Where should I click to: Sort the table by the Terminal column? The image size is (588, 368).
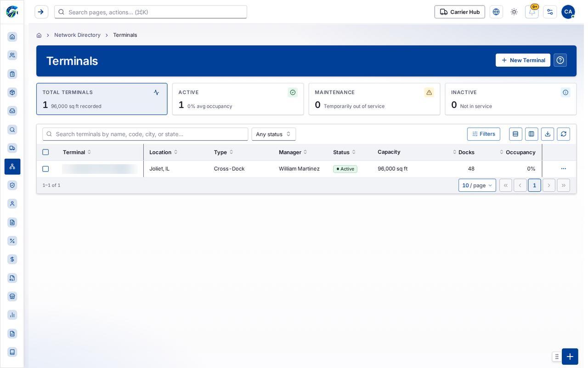click(x=77, y=152)
